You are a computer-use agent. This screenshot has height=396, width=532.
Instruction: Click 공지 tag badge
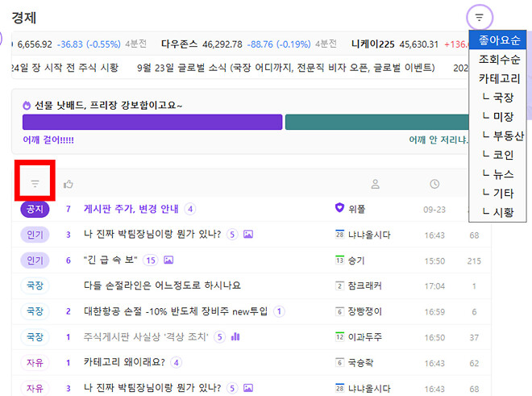tap(35, 209)
